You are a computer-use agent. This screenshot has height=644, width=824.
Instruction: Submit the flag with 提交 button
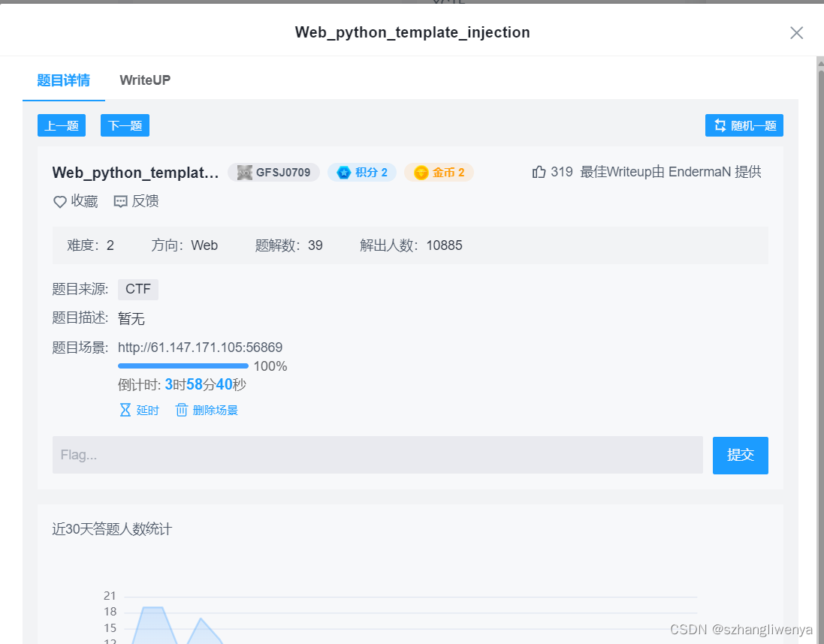(x=740, y=455)
